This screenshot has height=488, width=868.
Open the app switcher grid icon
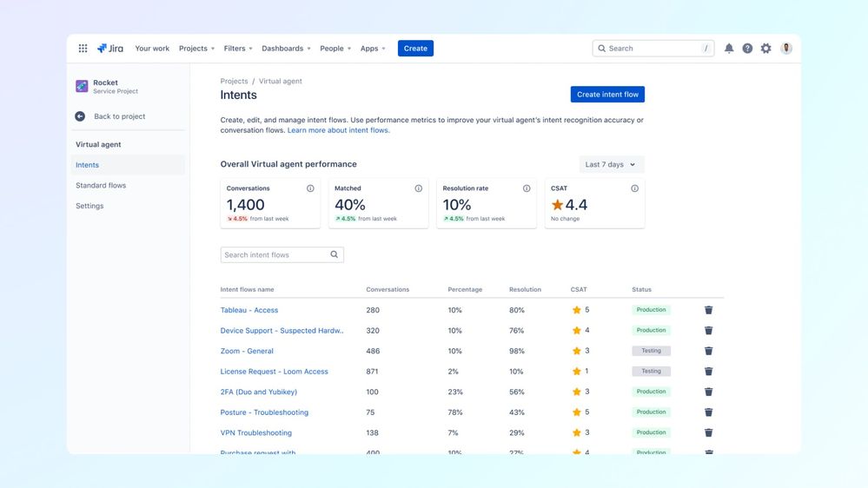pos(83,48)
